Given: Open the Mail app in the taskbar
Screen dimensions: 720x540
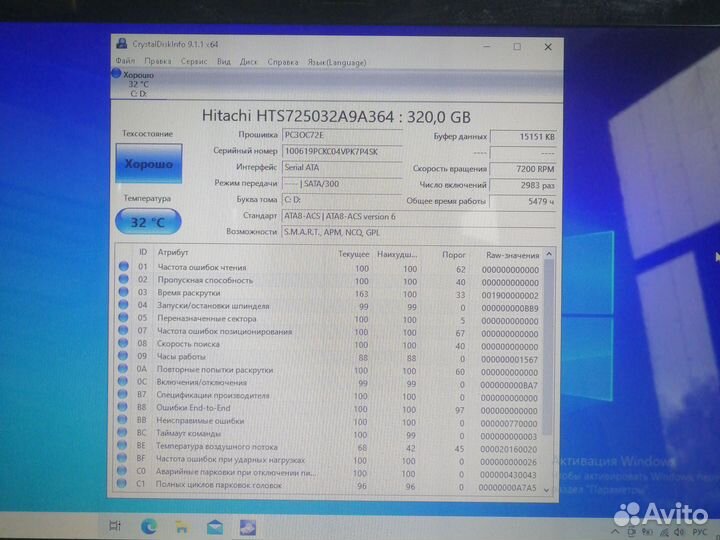Looking at the screenshot, I should [215, 526].
